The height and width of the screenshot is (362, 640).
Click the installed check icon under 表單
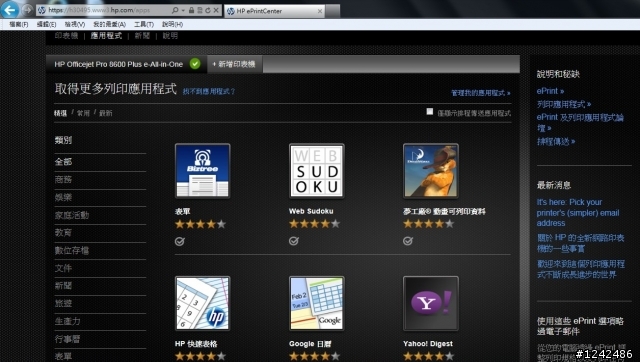pyautogui.click(x=180, y=241)
